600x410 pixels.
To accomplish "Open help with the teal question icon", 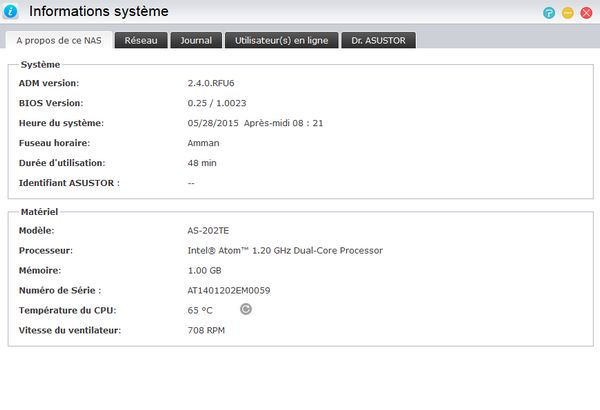I will pyautogui.click(x=549, y=13).
